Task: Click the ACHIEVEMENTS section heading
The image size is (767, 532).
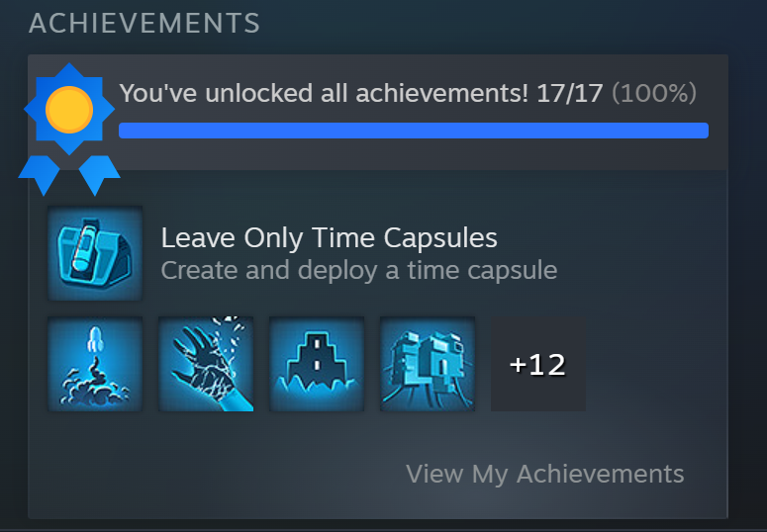Action: click(x=144, y=24)
